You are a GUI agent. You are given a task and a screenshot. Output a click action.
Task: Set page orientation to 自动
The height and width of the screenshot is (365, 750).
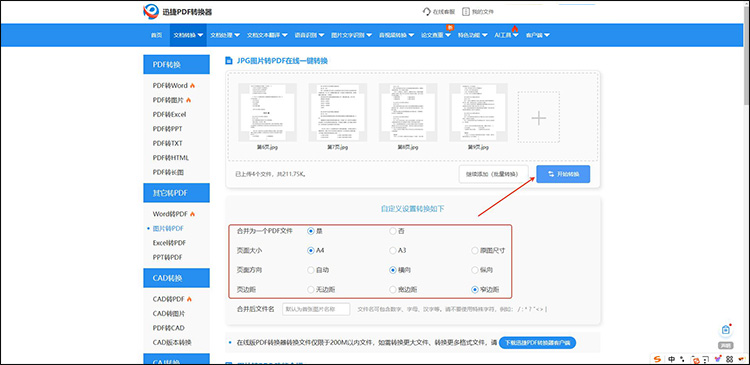[x=311, y=270]
